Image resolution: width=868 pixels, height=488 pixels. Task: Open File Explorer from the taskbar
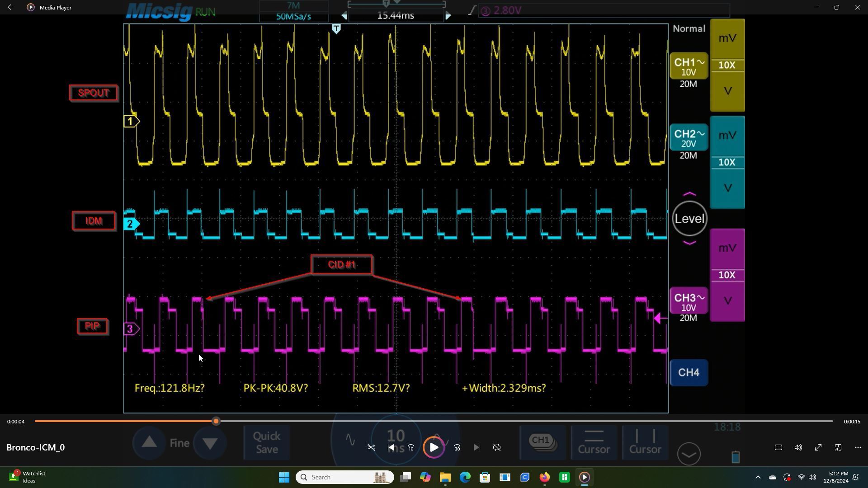click(x=445, y=477)
